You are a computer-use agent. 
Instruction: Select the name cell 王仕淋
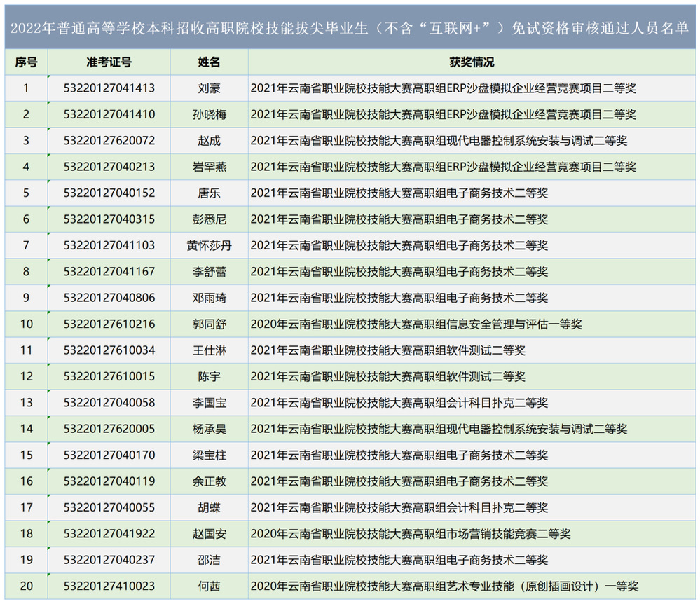click(209, 350)
